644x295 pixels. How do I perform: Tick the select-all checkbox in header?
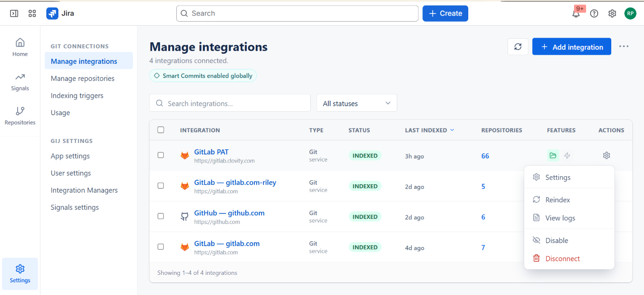161,130
